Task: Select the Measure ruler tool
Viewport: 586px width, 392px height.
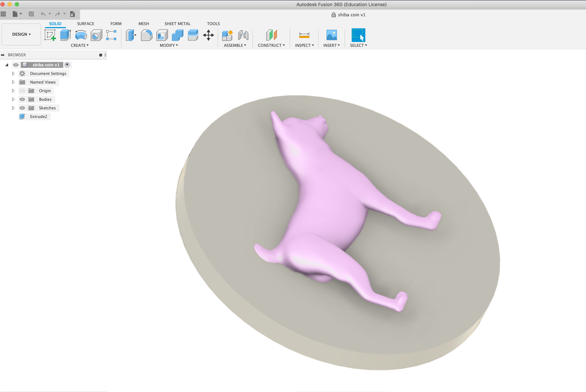Action: click(x=304, y=35)
